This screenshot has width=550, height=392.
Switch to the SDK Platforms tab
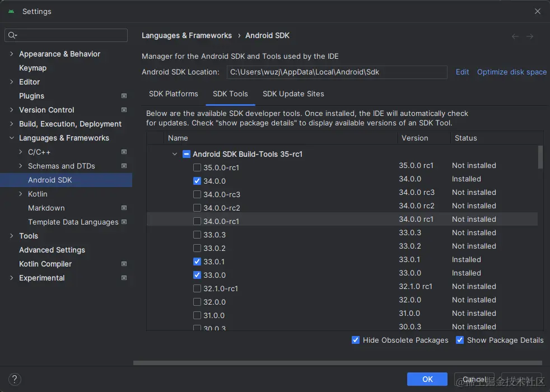173,94
